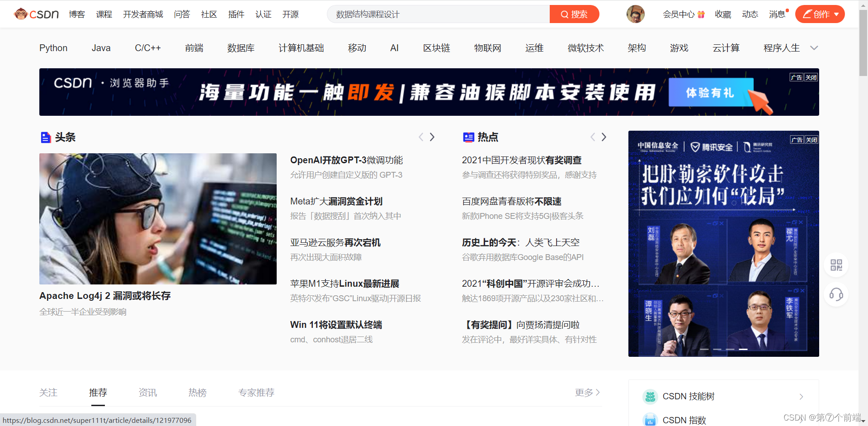Image resolution: width=868 pixels, height=426 pixels.
Task: Open the 认证 menu item
Action: (263, 14)
